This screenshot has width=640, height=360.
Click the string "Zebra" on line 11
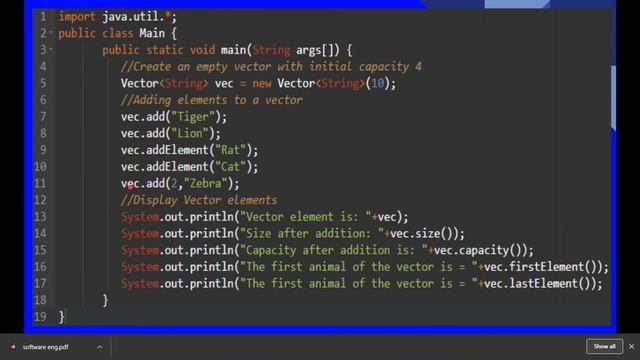pyautogui.click(x=205, y=184)
